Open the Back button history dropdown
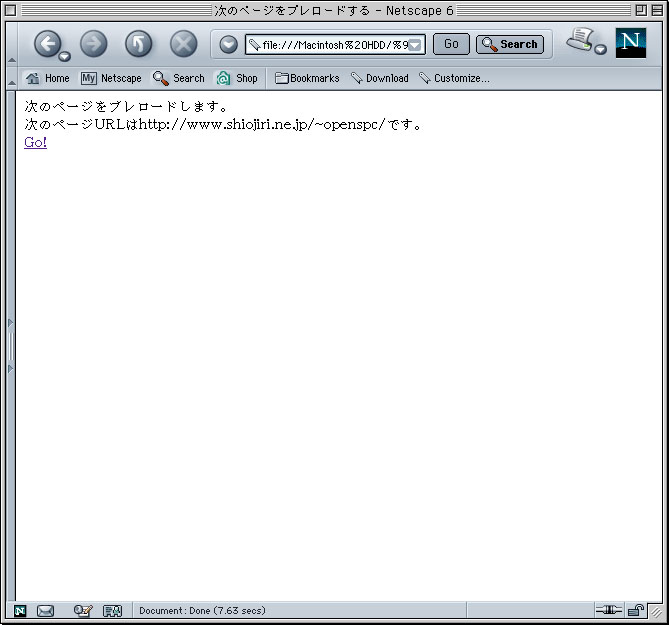Screen dimensions: 669x625 click(64, 56)
